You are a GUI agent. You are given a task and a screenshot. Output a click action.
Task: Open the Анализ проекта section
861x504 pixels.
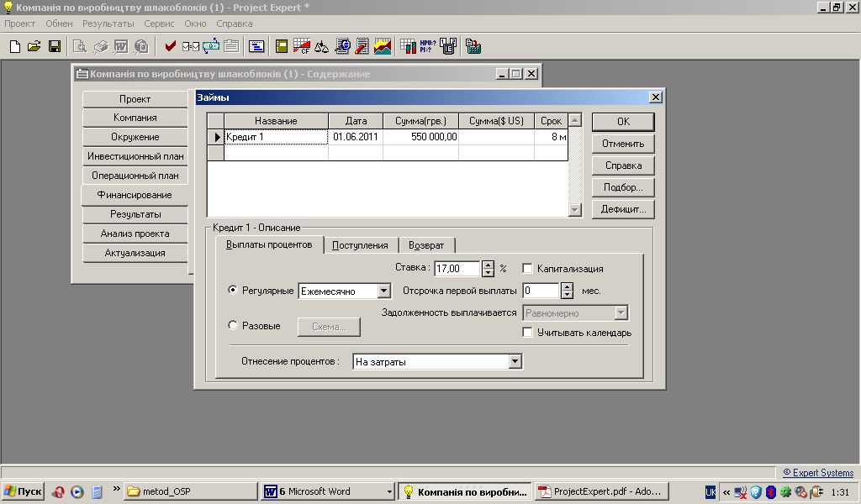tap(135, 234)
